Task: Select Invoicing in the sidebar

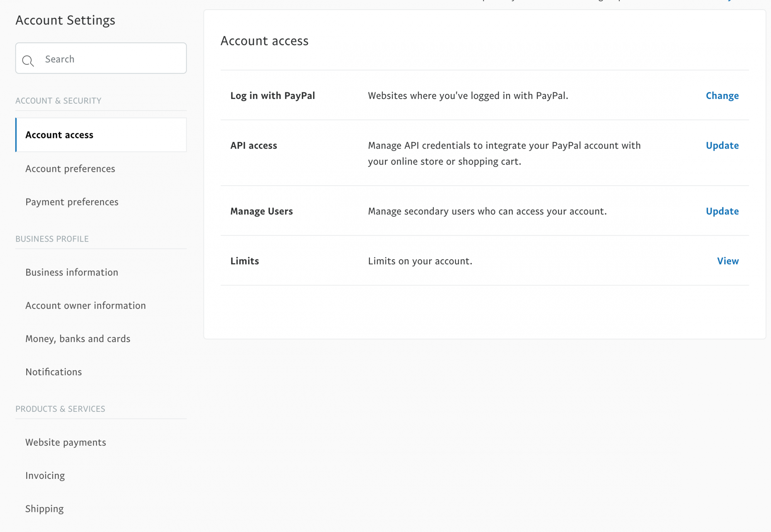Action: click(45, 475)
